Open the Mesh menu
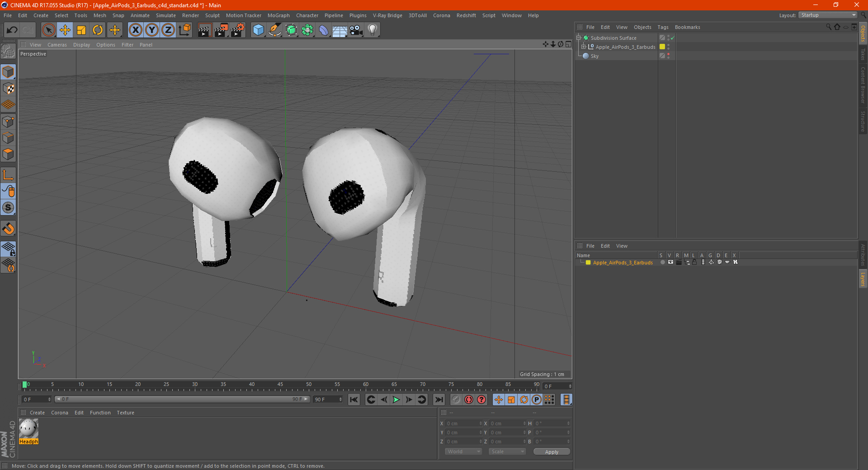This screenshot has height=470, width=868. point(99,15)
